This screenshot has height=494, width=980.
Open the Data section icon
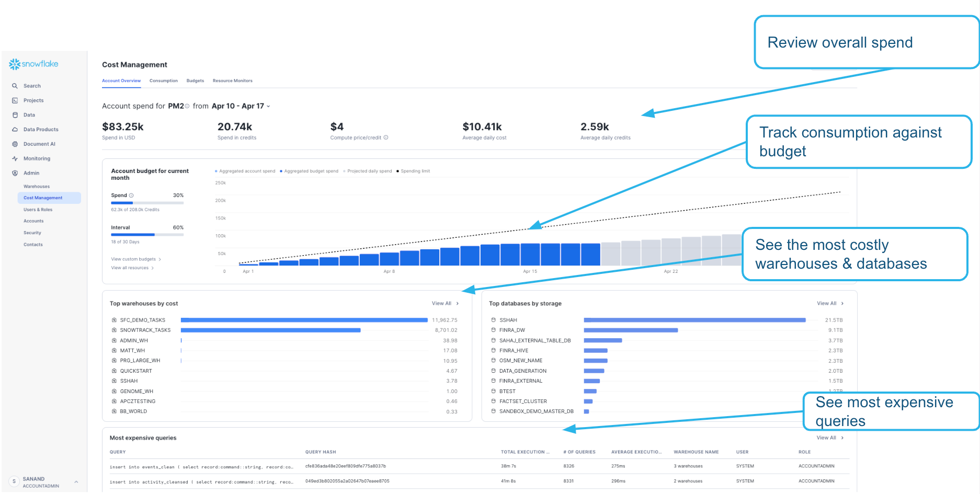[x=15, y=115]
